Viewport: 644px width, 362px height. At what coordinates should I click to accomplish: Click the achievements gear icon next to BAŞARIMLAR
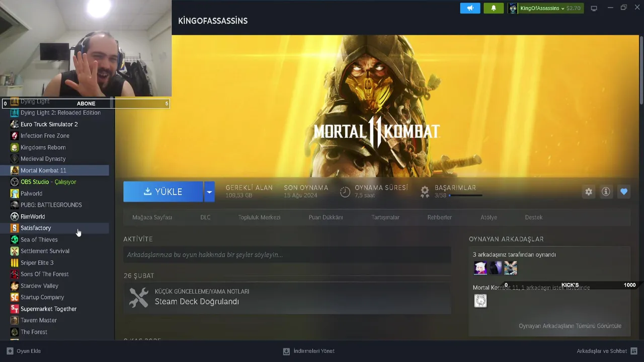coord(425,192)
